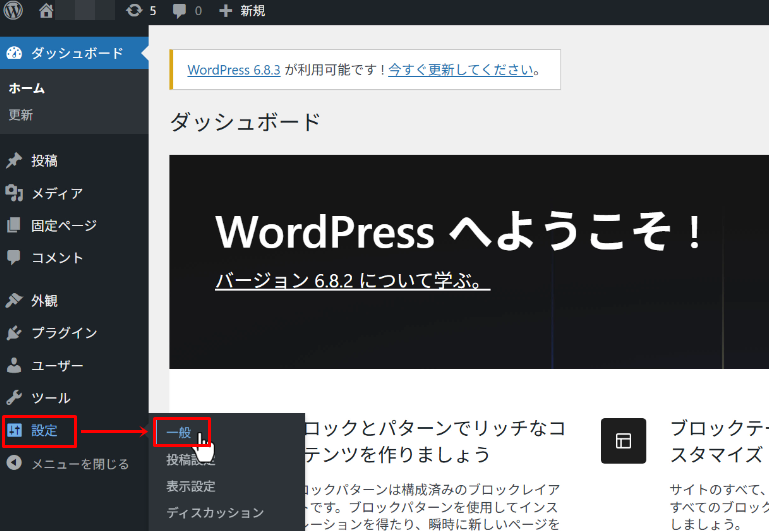Viewport: 769px width, 531px height.
Task: Collapse sidebar with メニューを閉じる
Action: click(x=79, y=464)
